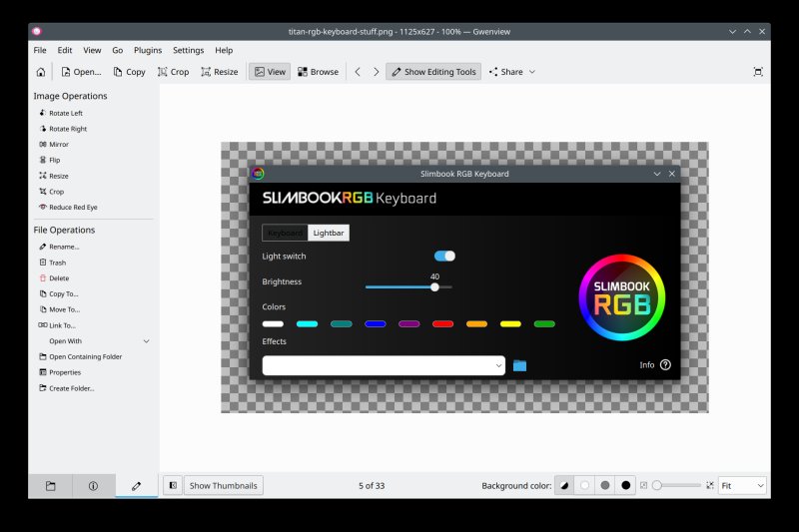
Task: Toggle Show Editing Tools button
Action: [x=433, y=72]
